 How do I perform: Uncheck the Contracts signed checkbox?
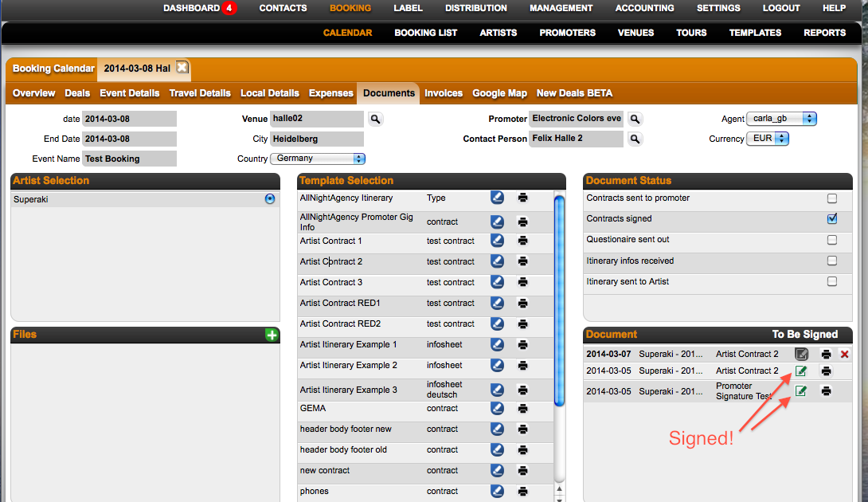(832, 219)
